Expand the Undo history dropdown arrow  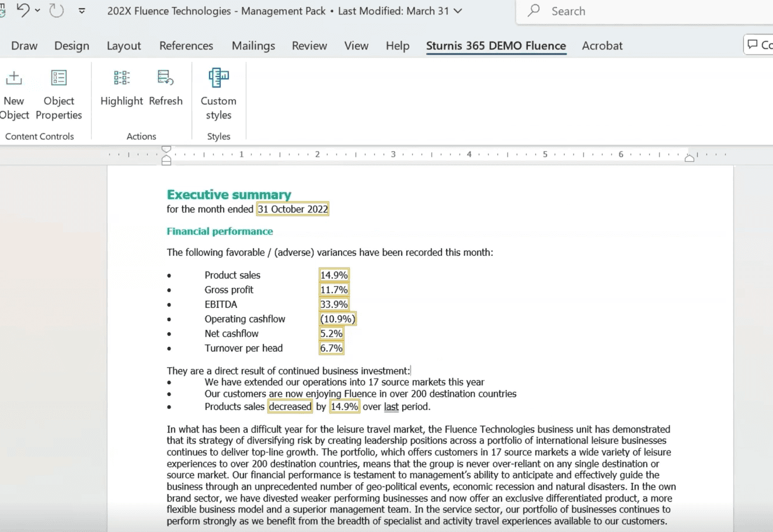(x=38, y=11)
